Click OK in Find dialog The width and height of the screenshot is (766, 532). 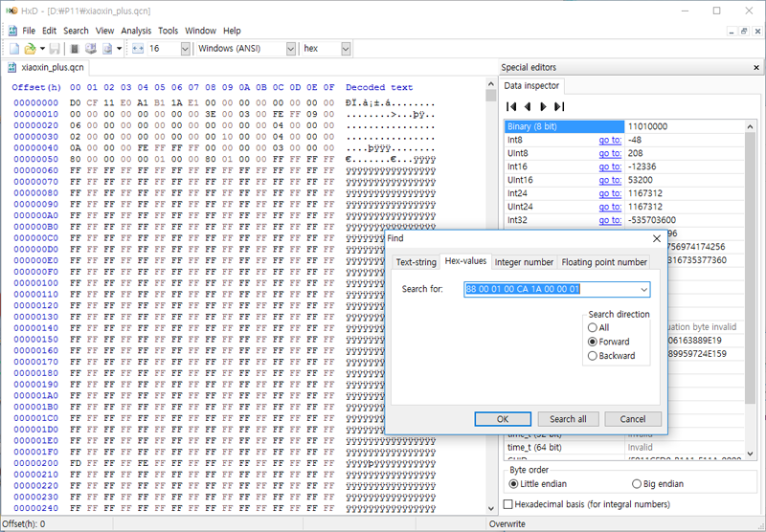pyautogui.click(x=503, y=419)
